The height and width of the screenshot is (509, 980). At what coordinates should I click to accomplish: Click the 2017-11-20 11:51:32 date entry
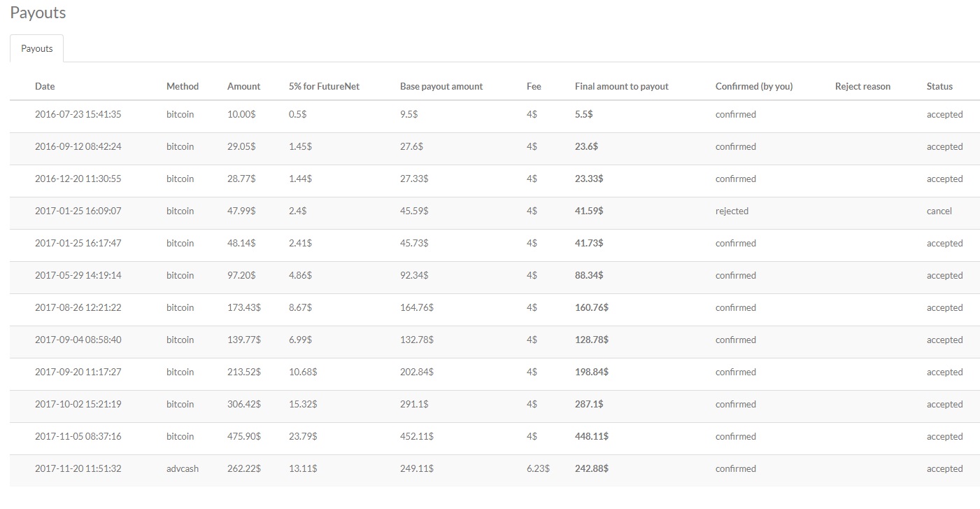(78, 468)
